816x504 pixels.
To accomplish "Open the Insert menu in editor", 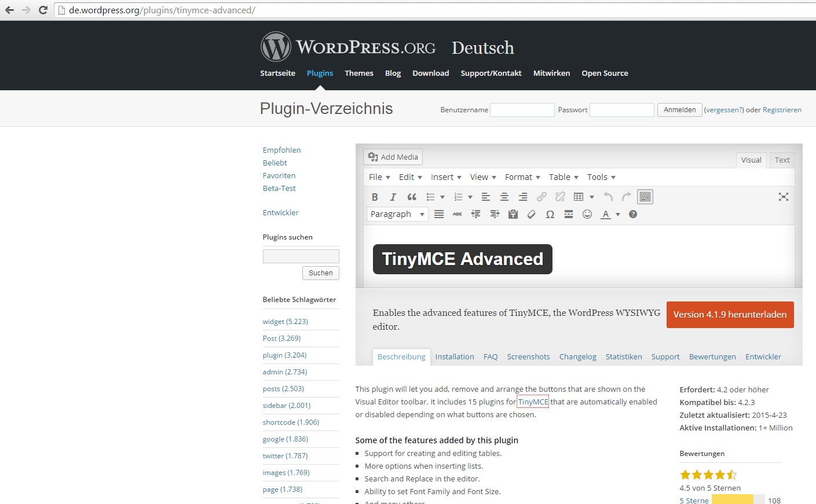I will [446, 177].
